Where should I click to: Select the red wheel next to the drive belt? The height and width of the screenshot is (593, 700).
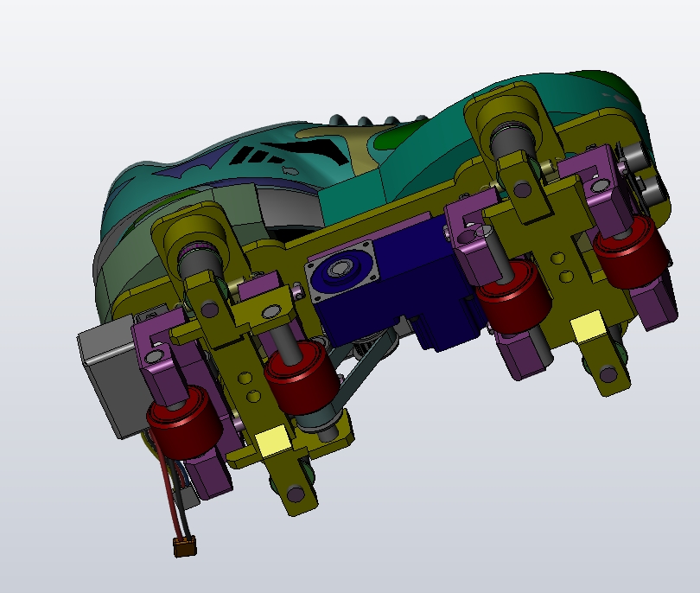coord(301,379)
